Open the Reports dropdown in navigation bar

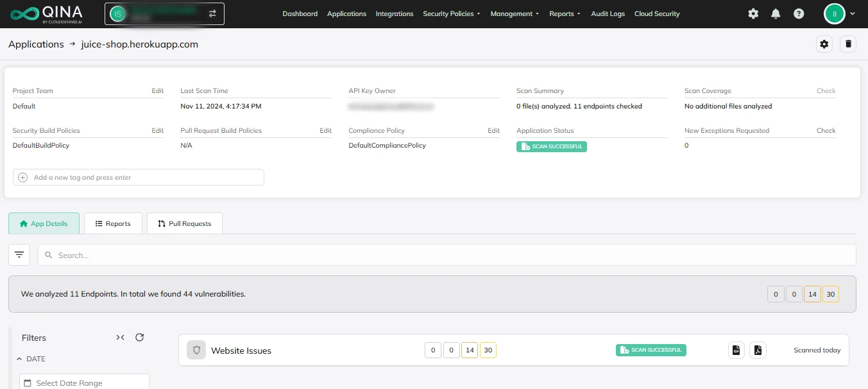(565, 13)
